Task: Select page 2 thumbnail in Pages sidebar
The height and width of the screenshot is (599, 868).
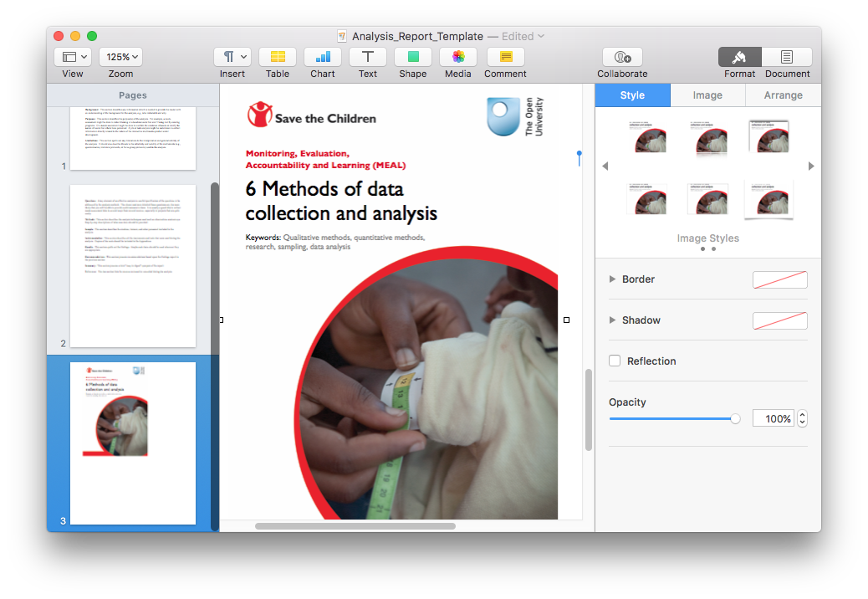Action: pos(132,265)
